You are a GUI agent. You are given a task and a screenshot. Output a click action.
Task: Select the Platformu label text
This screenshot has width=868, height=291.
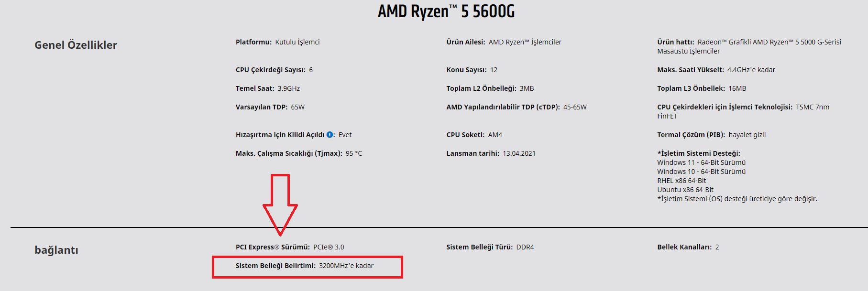point(253,42)
